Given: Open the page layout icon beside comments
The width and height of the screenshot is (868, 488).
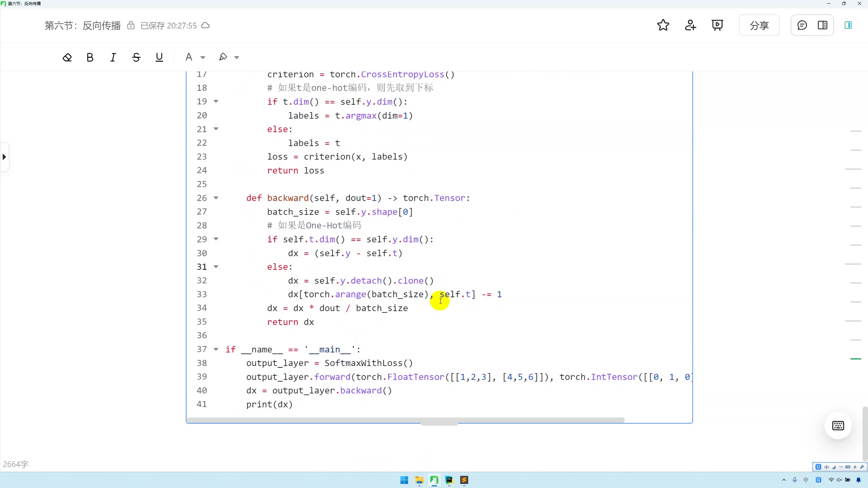Looking at the screenshot, I should tap(823, 25).
